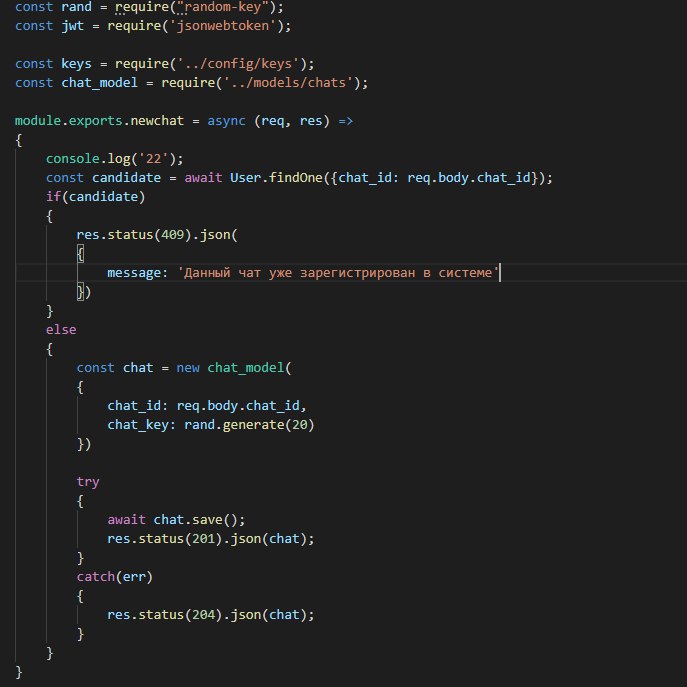687x687 pixels.
Task: Click the candidate name in const candidate declaration
Action: (126, 177)
